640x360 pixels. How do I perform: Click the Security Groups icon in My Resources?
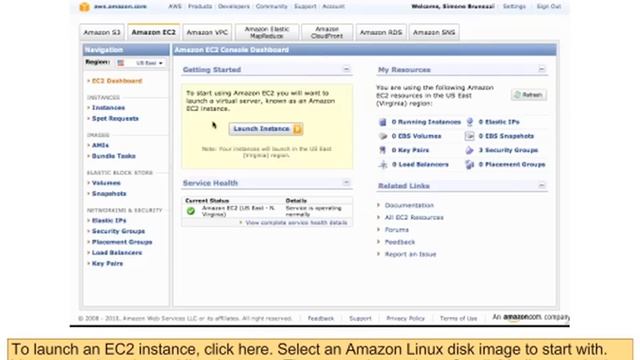[470, 150]
